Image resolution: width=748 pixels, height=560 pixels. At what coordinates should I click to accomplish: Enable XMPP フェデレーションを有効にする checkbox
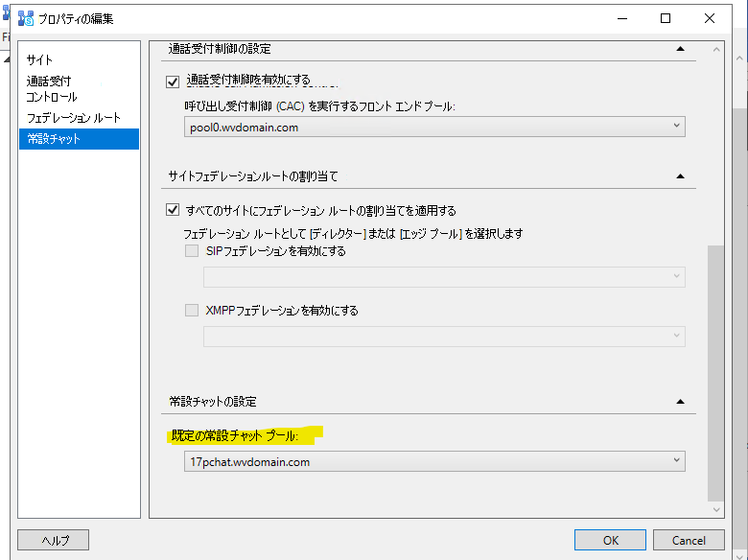coord(192,310)
